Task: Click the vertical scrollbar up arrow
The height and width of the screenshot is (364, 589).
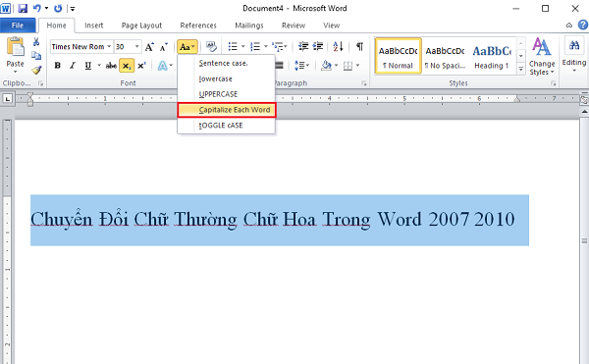Action: (x=584, y=112)
